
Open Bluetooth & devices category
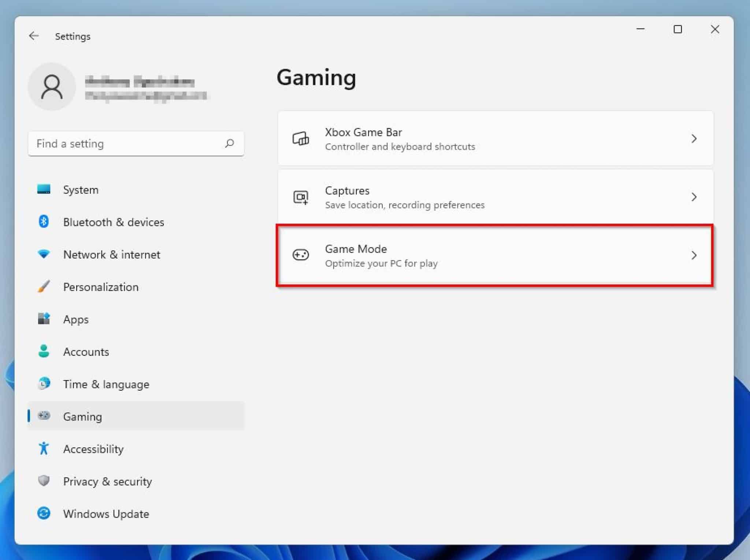136,222
